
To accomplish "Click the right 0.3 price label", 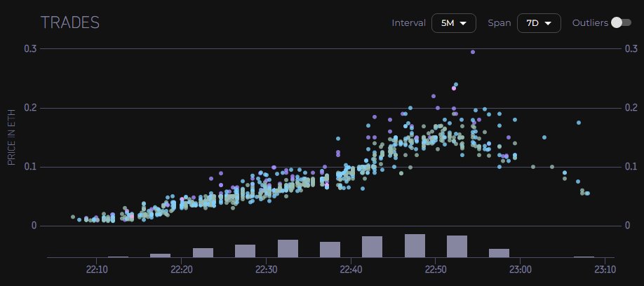I will 630,49.
